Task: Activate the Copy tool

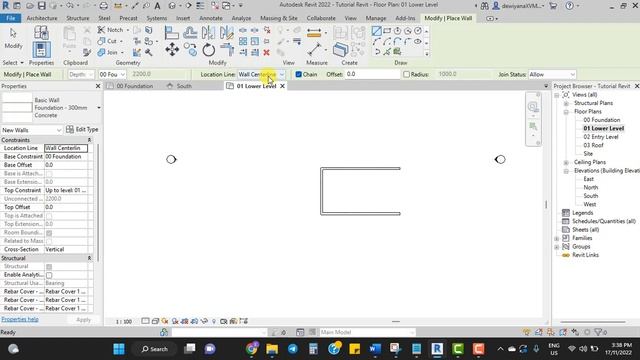Action: coord(190,50)
